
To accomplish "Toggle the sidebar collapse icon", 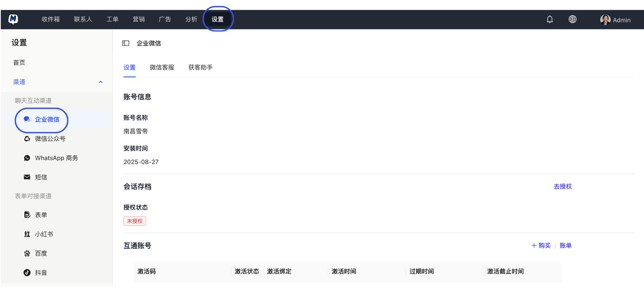I will pos(126,43).
